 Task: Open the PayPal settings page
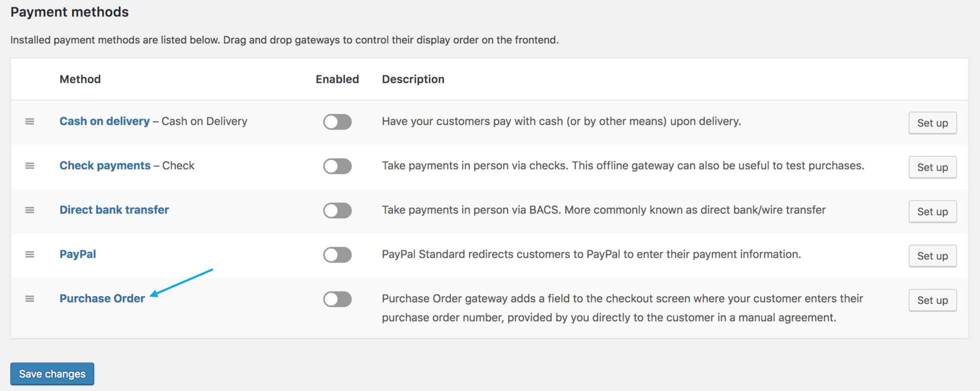78,254
